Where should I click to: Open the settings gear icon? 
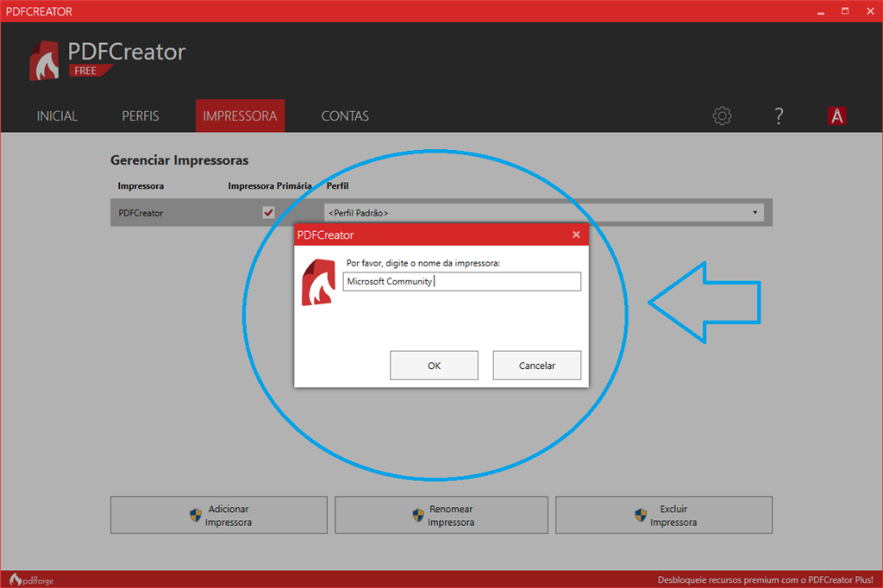click(722, 116)
